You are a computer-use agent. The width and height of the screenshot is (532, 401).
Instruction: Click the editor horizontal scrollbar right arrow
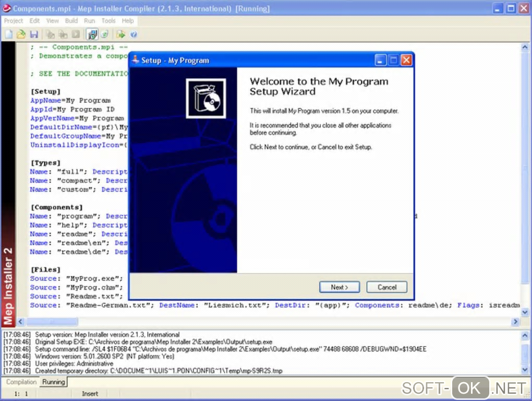515,321
